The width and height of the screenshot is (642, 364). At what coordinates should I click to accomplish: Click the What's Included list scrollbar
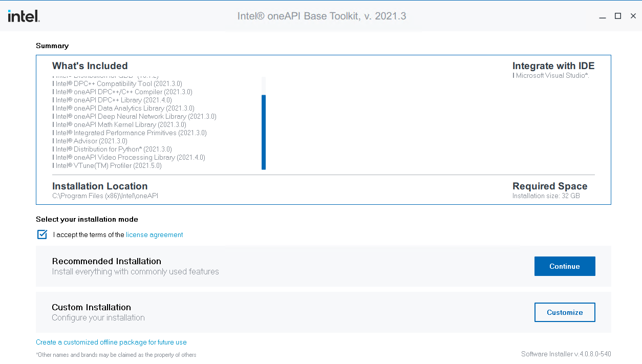[263, 132]
